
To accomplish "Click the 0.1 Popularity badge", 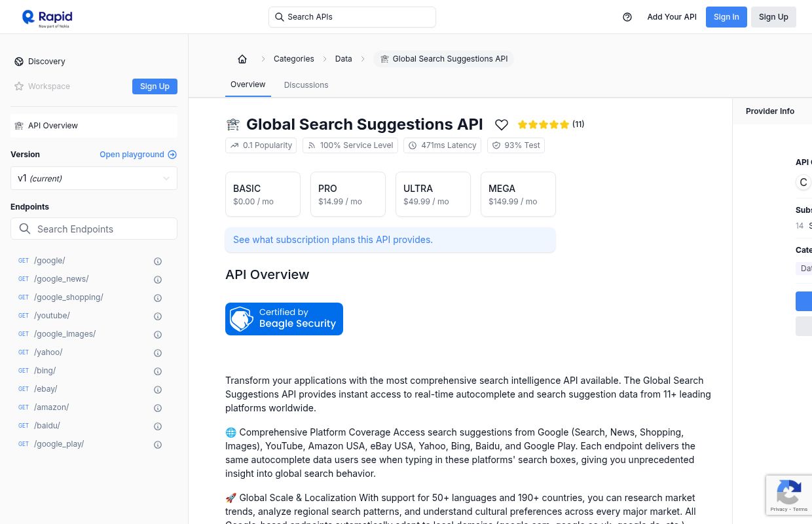I will click(261, 145).
